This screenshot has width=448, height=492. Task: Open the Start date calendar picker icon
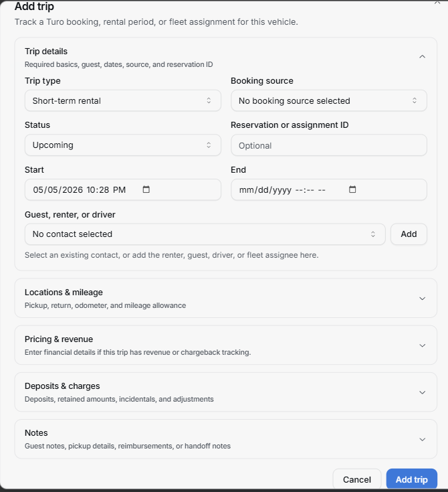[x=146, y=189]
